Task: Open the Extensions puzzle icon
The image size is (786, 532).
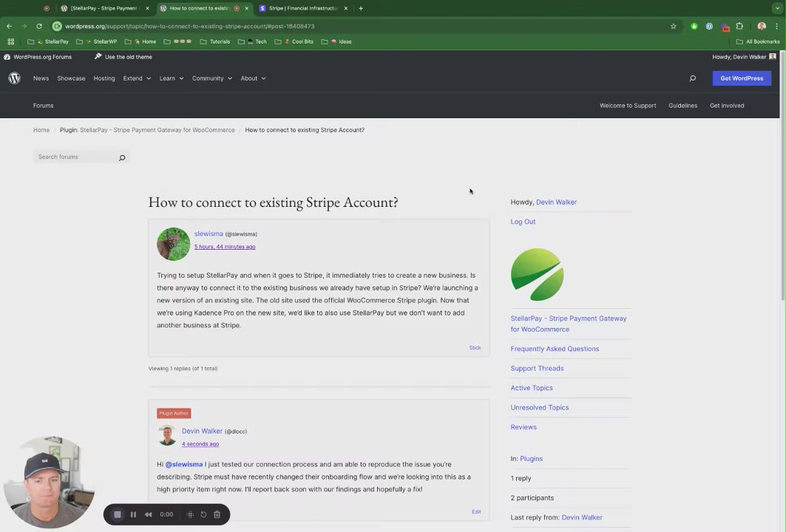Action: tap(739, 26)
